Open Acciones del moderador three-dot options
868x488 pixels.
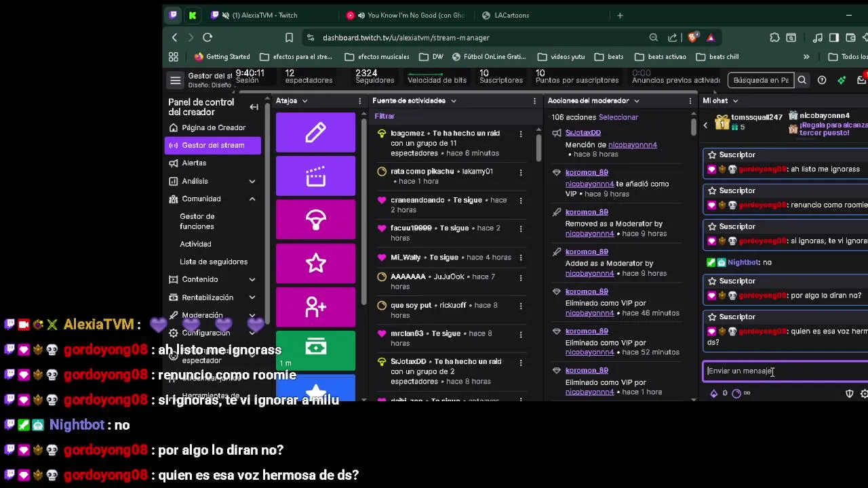coord(690,101)
